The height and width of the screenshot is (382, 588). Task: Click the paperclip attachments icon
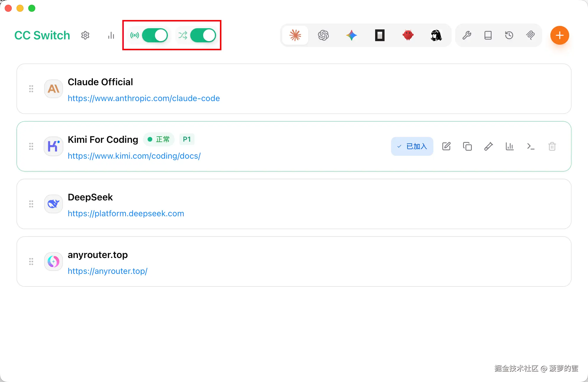click(530, 35)
